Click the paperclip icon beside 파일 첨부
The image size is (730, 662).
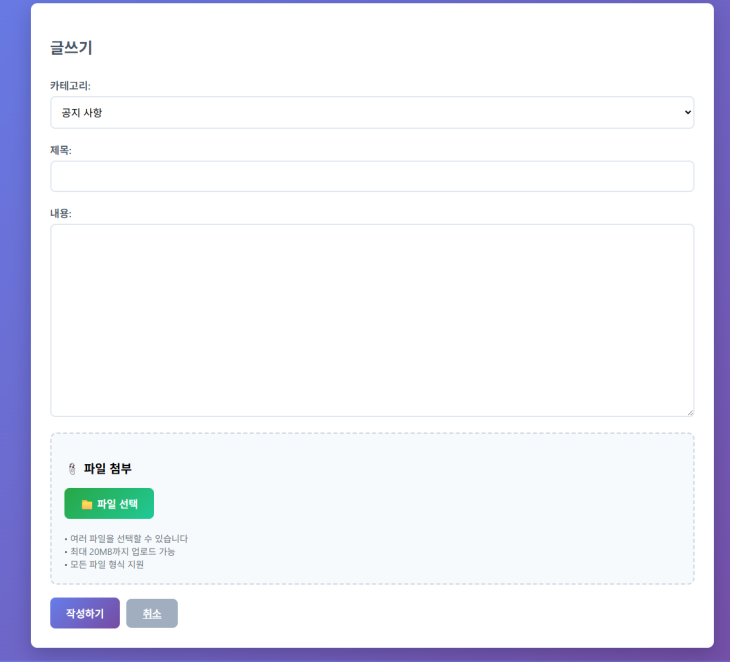(x=72, y=469)
